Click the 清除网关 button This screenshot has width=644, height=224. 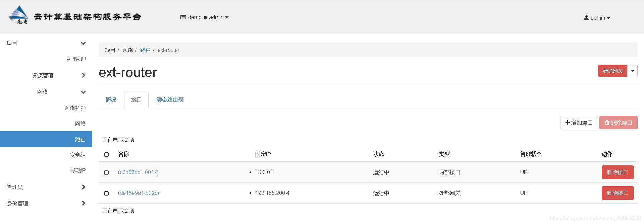tap(613, 71)
